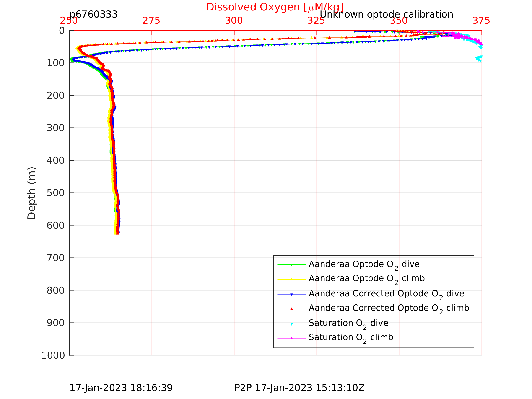Click 'Unknown optode calibration' annotation

(386, 14)
